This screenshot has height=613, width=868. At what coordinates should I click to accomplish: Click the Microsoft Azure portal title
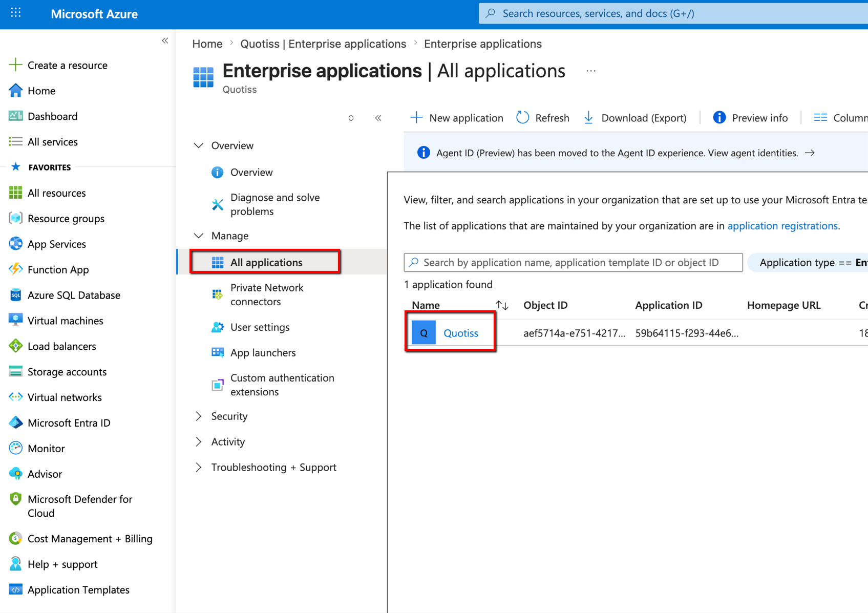pos(94,14)
